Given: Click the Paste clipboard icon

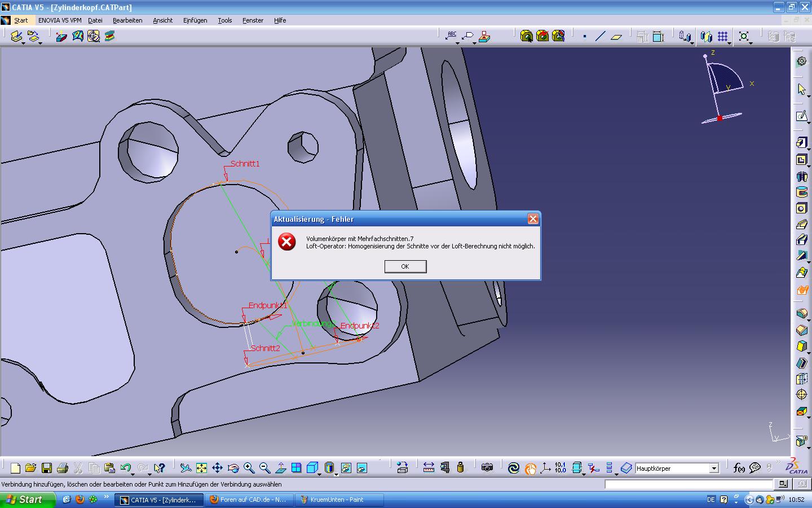Looking at the screenshot, I should point(109,468).
